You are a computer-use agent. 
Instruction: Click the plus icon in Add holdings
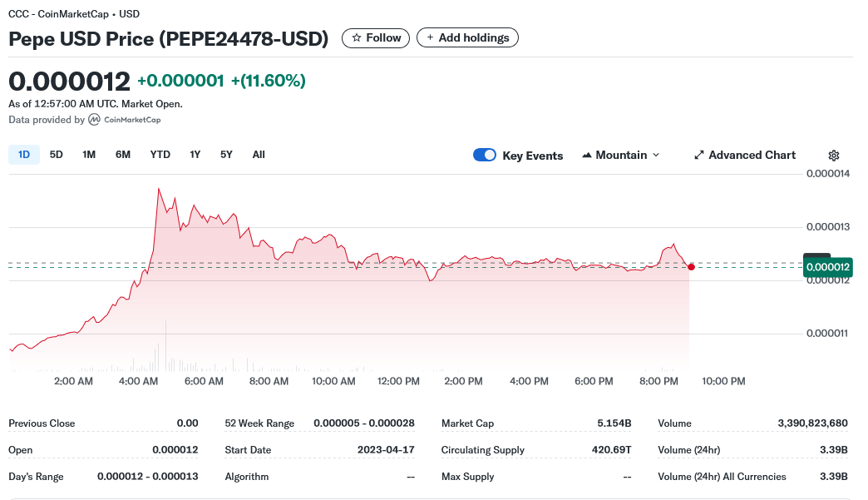point(430,37)
